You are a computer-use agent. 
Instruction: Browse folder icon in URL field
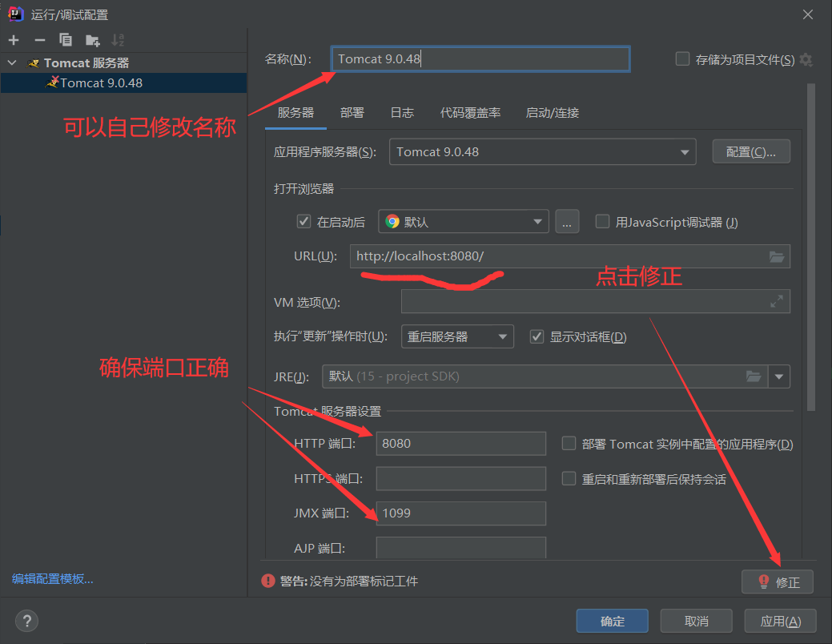click(x=776, y=256)
